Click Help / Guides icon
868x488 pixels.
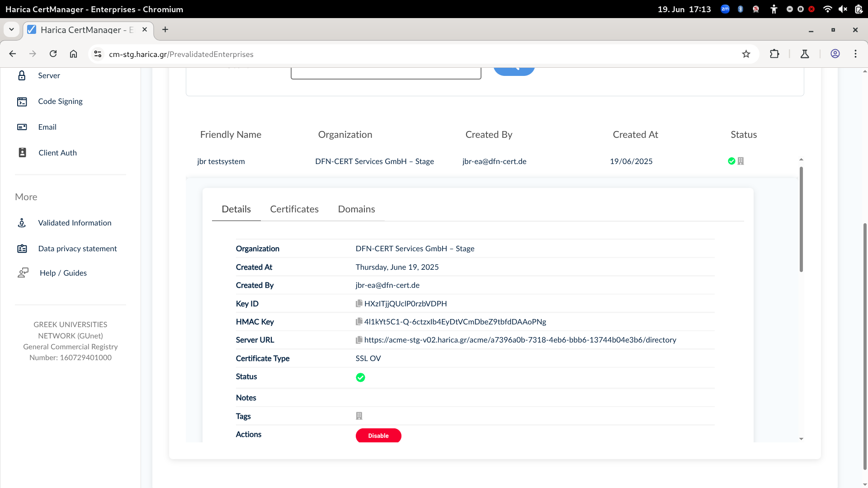click(23, 273)
